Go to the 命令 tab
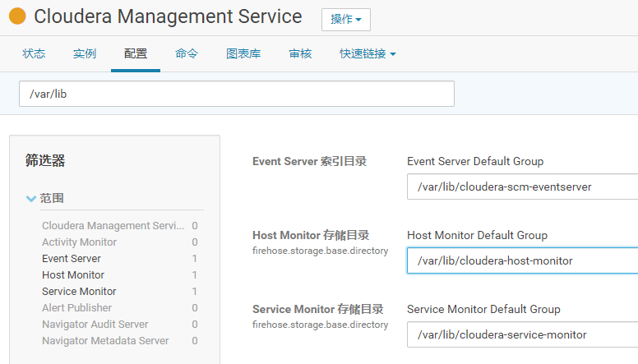The image size is (638, 364). [187, 54]
